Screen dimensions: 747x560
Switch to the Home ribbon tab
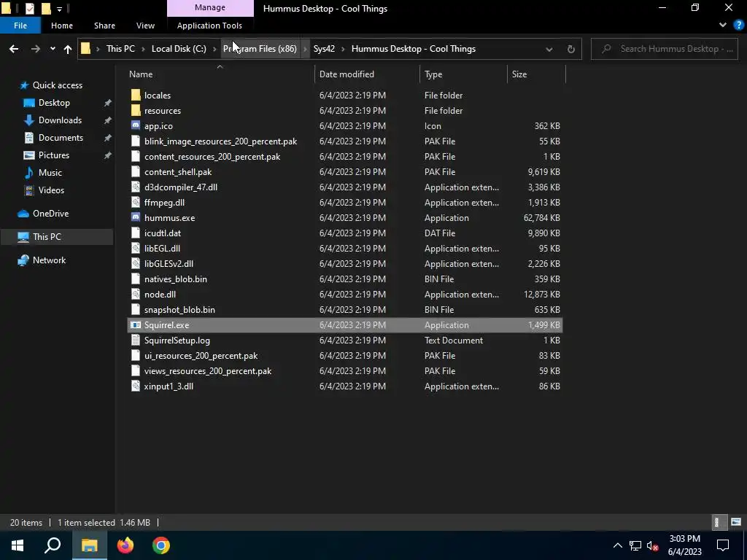[62, 26]
